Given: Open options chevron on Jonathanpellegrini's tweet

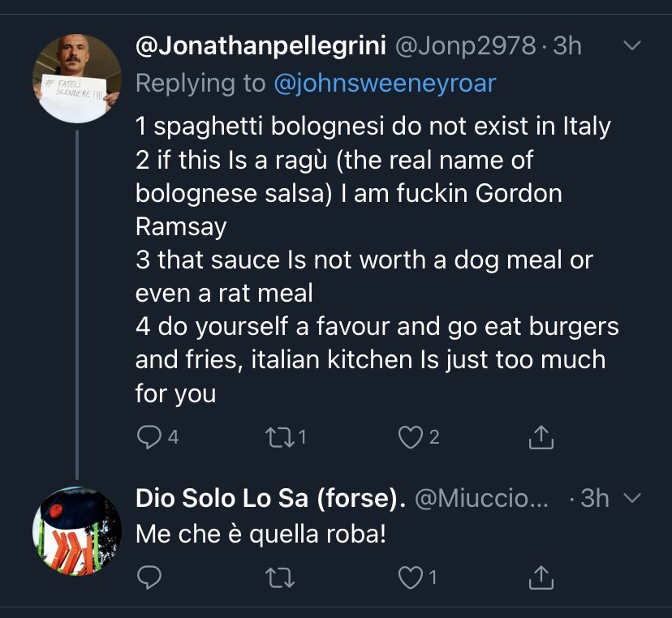Looking at the screenshot, I should pyautogui.click(x=631, y=47).
